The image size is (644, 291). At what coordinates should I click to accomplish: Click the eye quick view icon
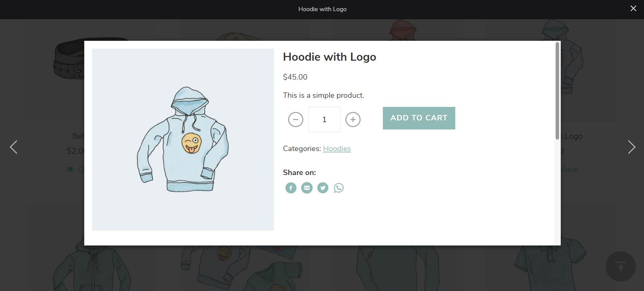70,169
